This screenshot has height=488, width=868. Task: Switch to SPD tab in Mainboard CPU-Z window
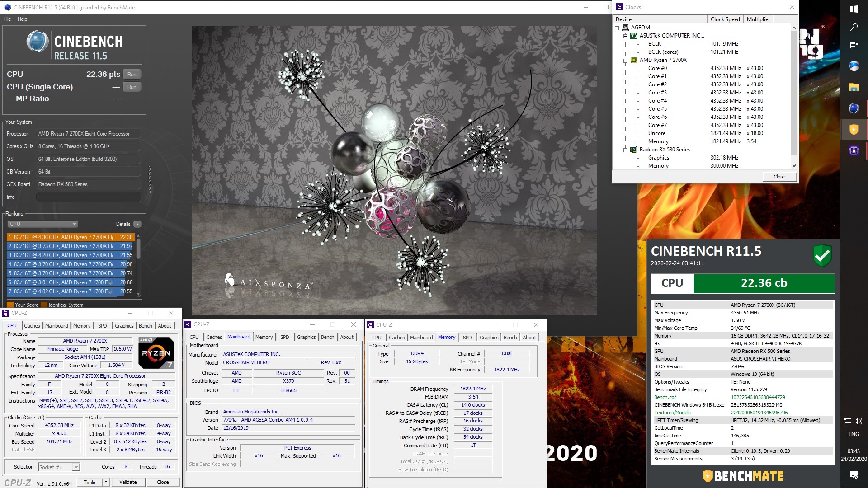click(x=284, y=337)
